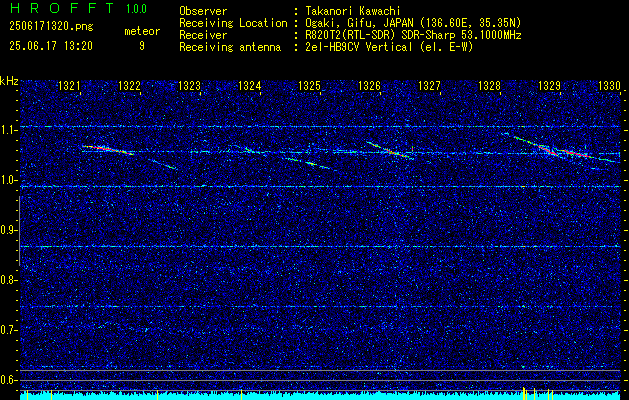Click the 1326 time marker

pos(369,85)
